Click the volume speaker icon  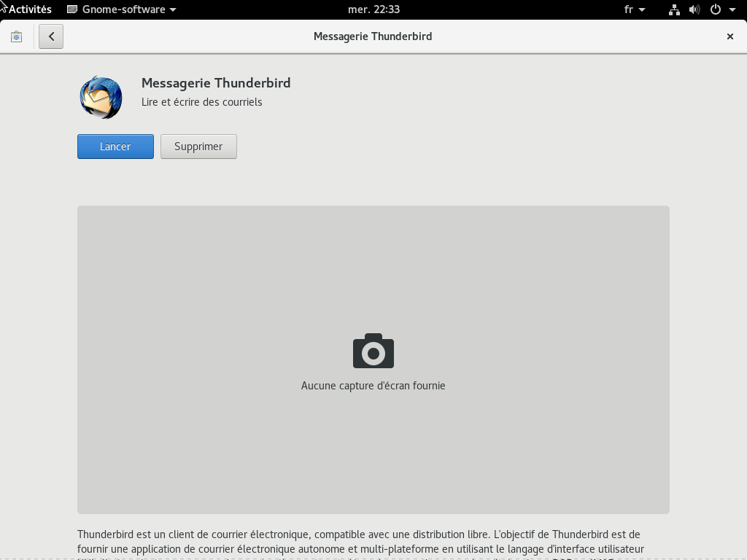(x=694, y=9)
